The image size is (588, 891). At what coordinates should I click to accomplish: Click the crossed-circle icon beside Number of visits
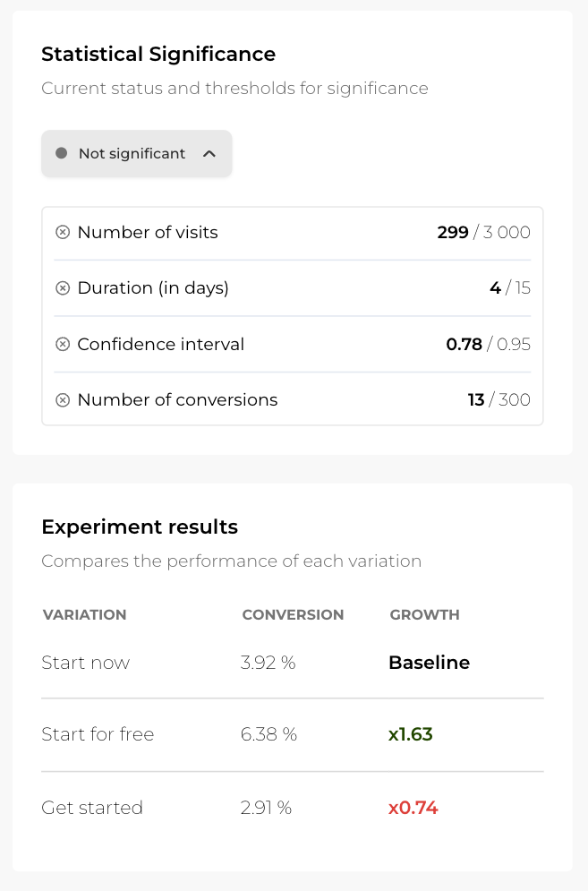coord(63,232)
